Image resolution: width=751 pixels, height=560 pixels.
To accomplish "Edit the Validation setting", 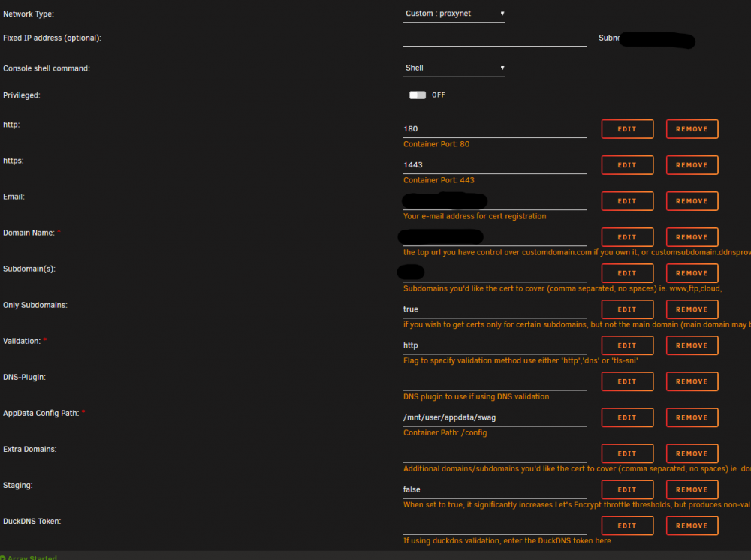I will coord(627,345).
